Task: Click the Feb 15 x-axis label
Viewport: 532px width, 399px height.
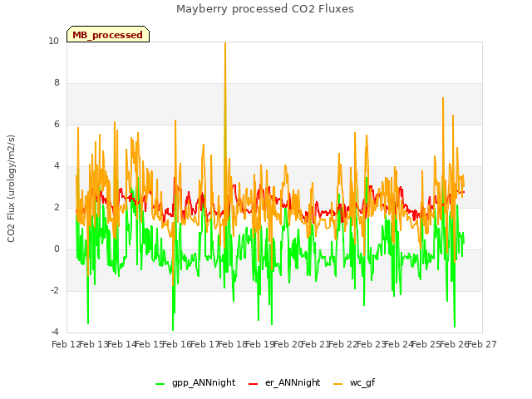Action: (x=149, y=344)
